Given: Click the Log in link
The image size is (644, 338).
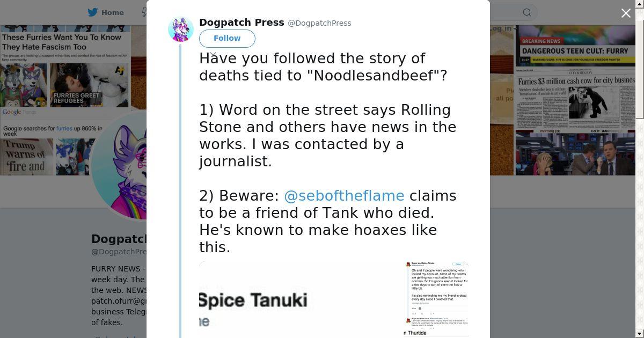Looking at the screenshot, I should [x=501, y=28].
